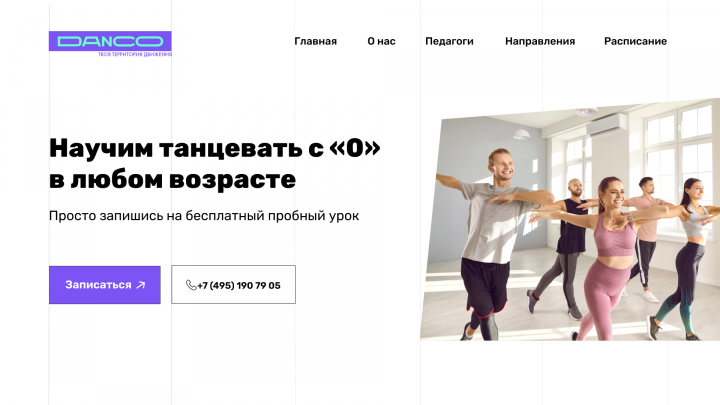Click the phone handset icon
Image resolution: width=720 pixels, height=405 pixels.
click(x=191, y=285)
